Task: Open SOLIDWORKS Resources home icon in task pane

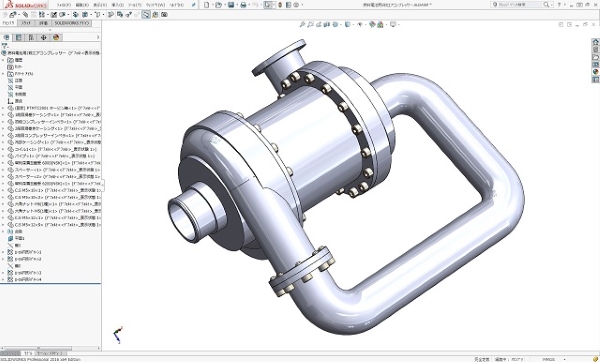Action: coord(595,42)
